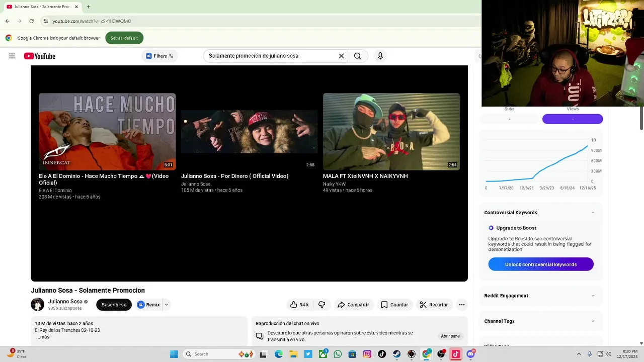Open the YouTube hamburger guide menu
The image size is (644, 362).
[x=12, y=56]
